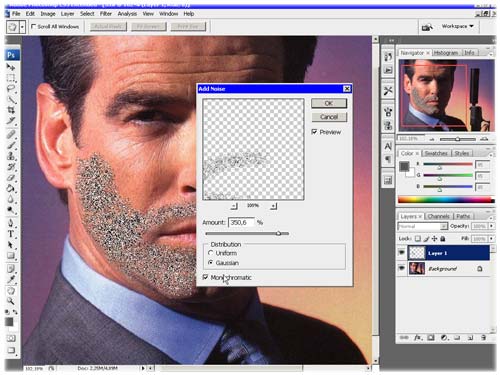Click the Navigator zoom slider
Viewport: 500px width, 375px height.
[x=458, y=139]
